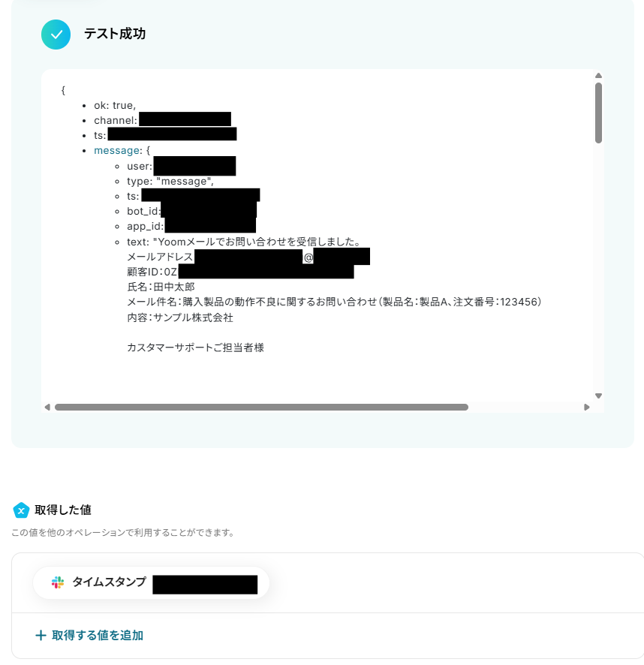Click the horizontal scrollbar thumb
The width and height of the screenshot is (644, 665).
[x=261, y=407]
